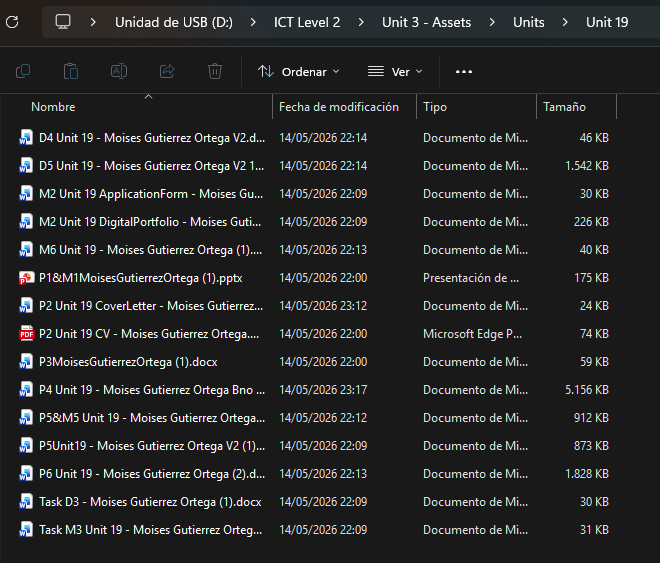Click the Word icon of M6 Unit 19 file
The image size is (660, 563).
(26, 250)
